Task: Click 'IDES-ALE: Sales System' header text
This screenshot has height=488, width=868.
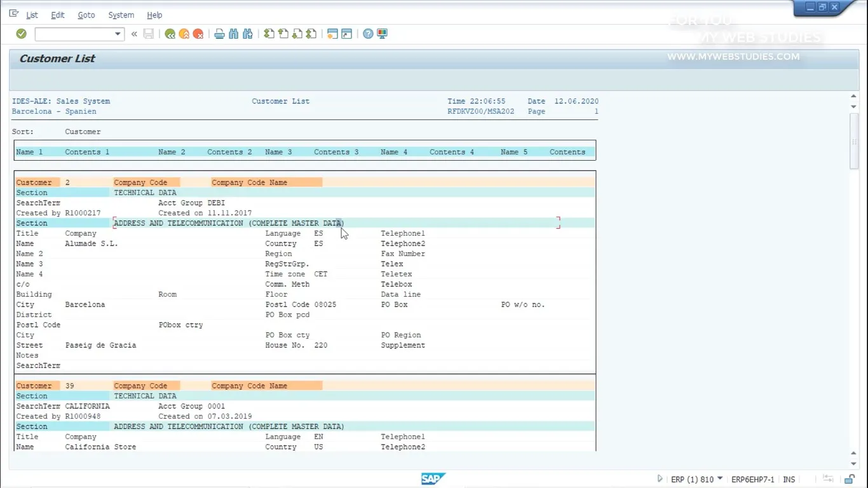Action: pos(61,101)
